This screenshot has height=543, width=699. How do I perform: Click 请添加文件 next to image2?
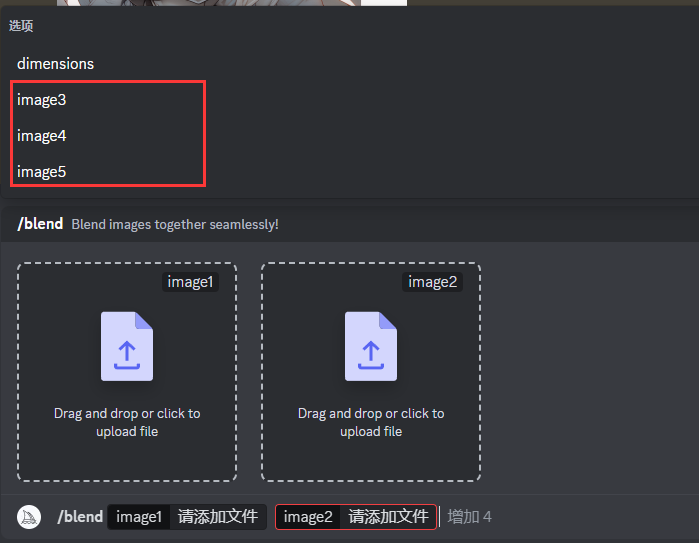pyautogui.click(x=388, y=517)
